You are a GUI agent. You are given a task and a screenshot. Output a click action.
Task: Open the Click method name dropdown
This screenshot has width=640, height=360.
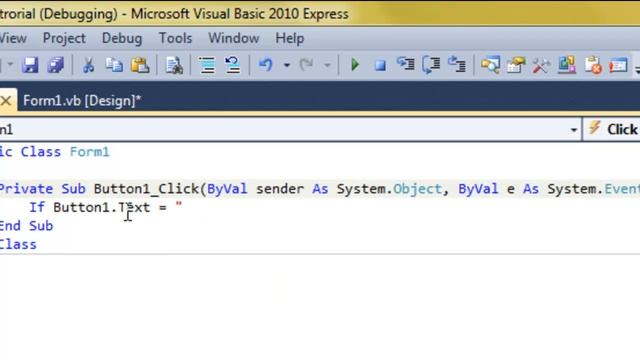612,130
